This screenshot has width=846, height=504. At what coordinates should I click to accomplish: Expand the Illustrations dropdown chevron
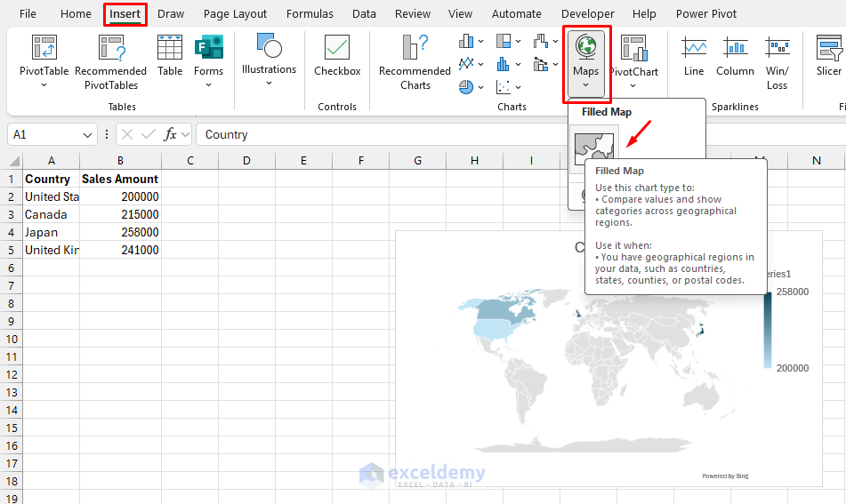click(269, 83)
